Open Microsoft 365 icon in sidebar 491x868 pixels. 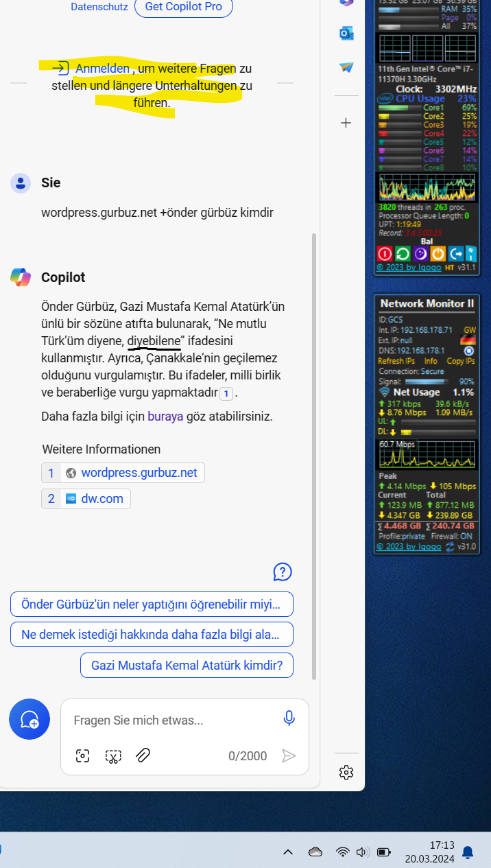click(346, 3)
